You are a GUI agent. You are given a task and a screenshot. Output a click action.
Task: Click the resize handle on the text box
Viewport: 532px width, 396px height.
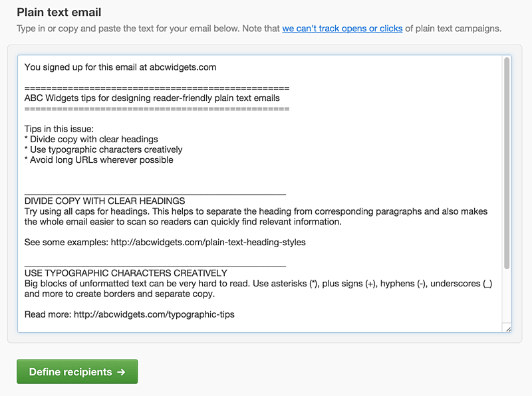coord(509,330)
